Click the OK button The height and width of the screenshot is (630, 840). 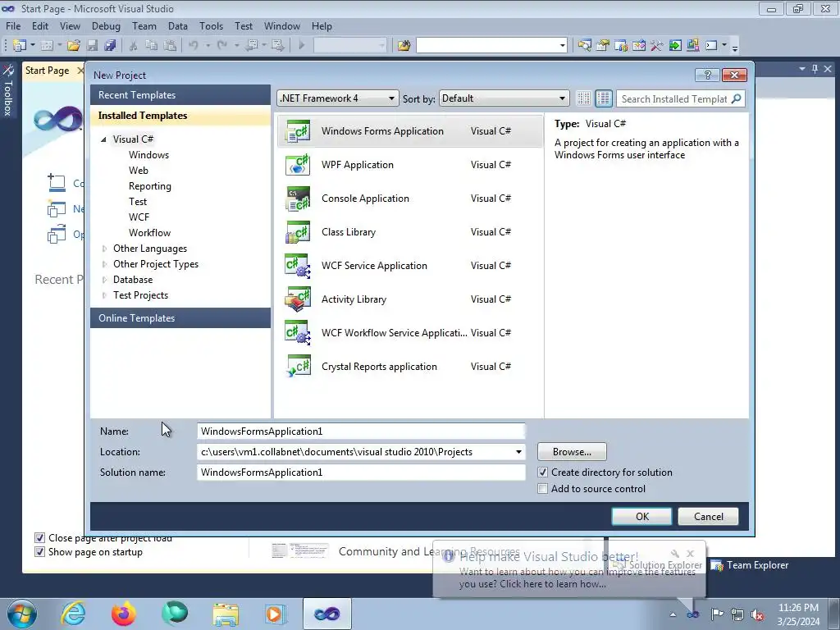(x=641, y=517)
